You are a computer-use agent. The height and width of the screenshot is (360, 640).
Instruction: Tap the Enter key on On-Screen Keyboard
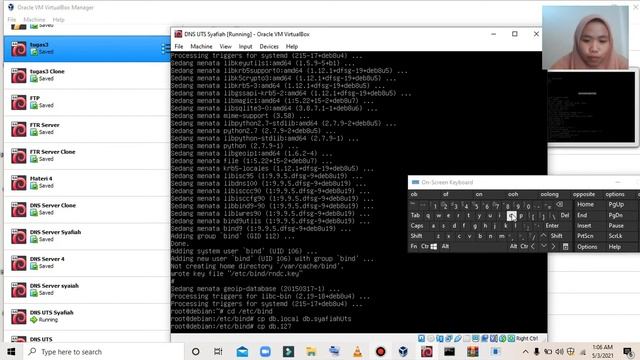tap(552, 226)
